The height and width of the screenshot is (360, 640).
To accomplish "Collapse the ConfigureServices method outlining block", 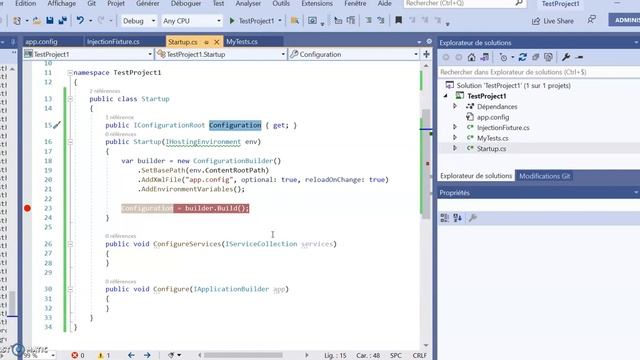I will [70, 244].
